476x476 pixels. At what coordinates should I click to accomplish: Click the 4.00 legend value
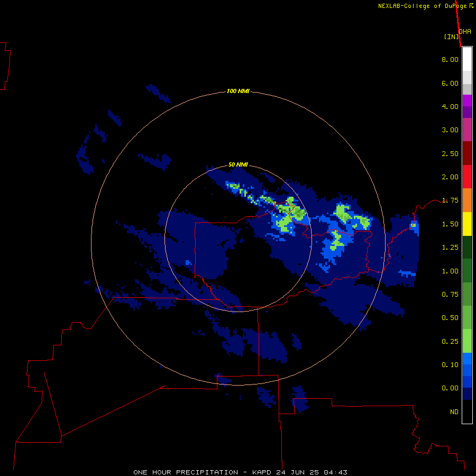(x=450, y=106)
